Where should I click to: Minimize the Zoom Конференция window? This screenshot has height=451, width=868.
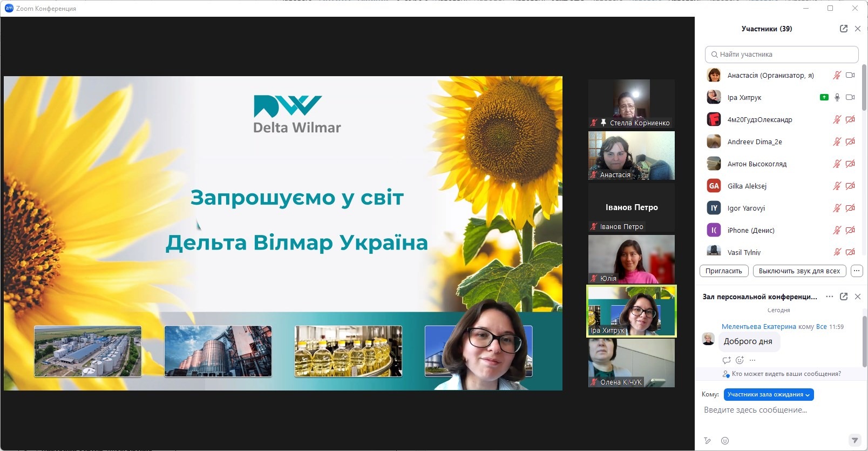point(806,8)
